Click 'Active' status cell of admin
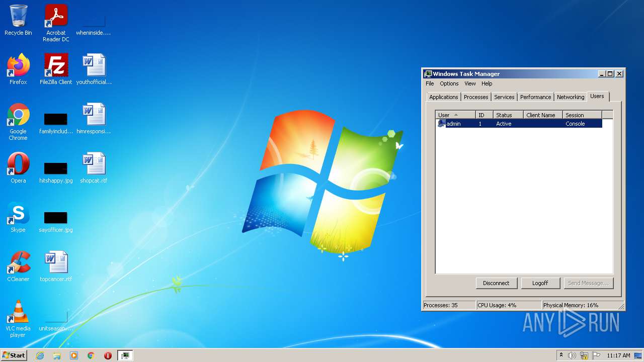The height and width of the screenshot is (362, 644). [504, 124]
